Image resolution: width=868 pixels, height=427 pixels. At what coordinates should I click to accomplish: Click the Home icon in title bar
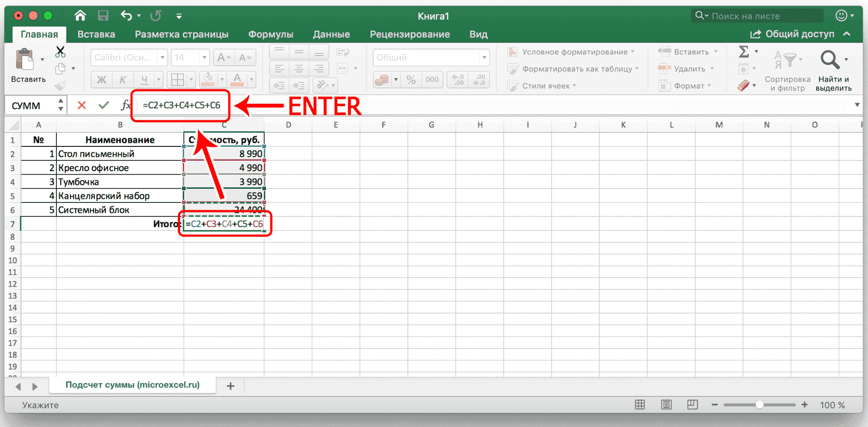click(x=80, y=16)
